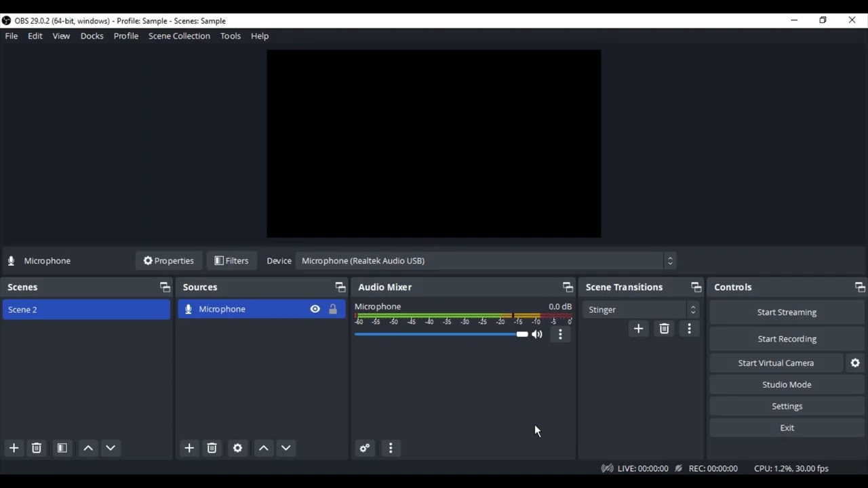Pop out the Scenes dock
The height and width of the screenshot is (488, 868).
[x=165, y=287]
